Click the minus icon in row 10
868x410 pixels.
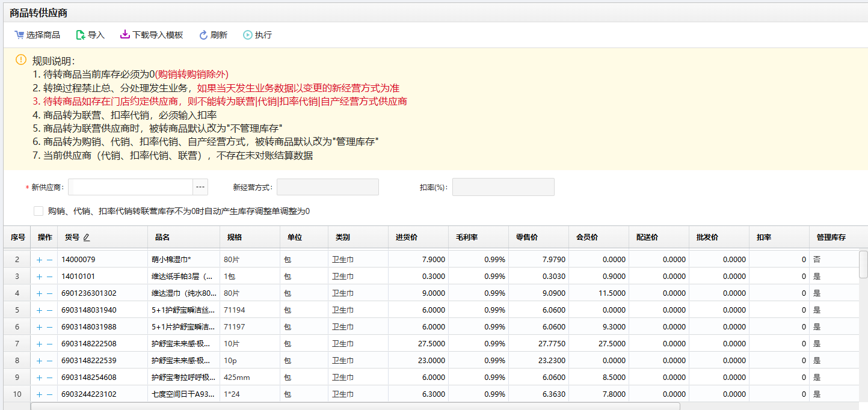(x=49, y=394)
